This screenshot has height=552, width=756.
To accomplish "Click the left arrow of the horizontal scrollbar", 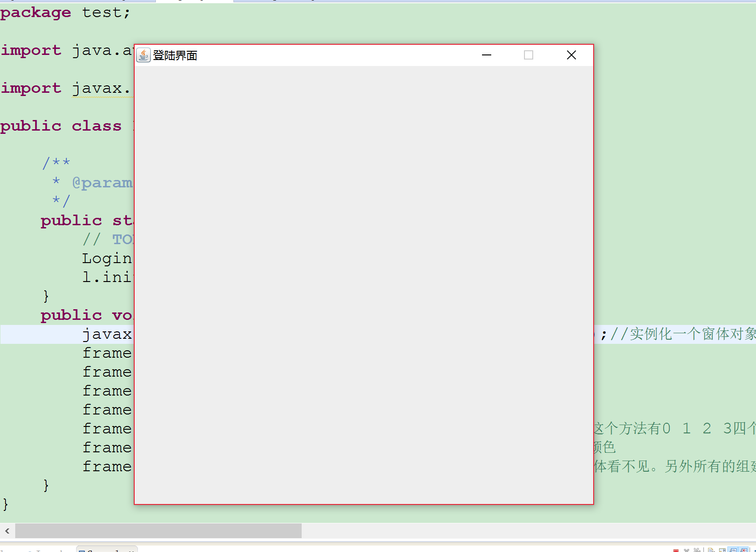I will click(x=6, y=531).
